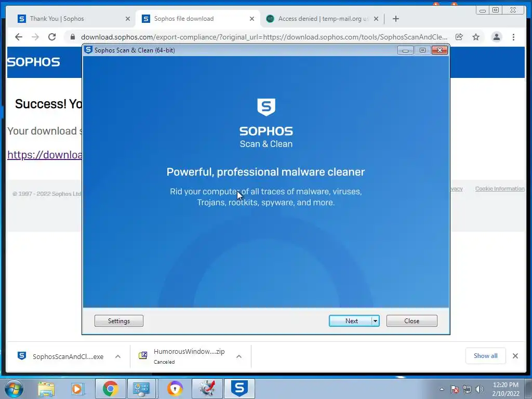The image size is (532, 399).
Task: Click the Sophos shield logo in dialog
Action: point(267,107)
